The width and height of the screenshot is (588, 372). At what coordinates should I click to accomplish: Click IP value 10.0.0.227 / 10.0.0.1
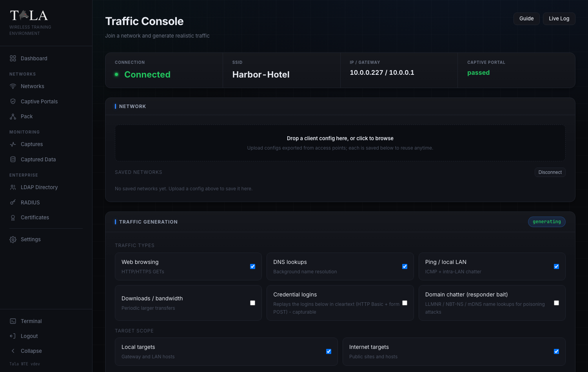382,72
